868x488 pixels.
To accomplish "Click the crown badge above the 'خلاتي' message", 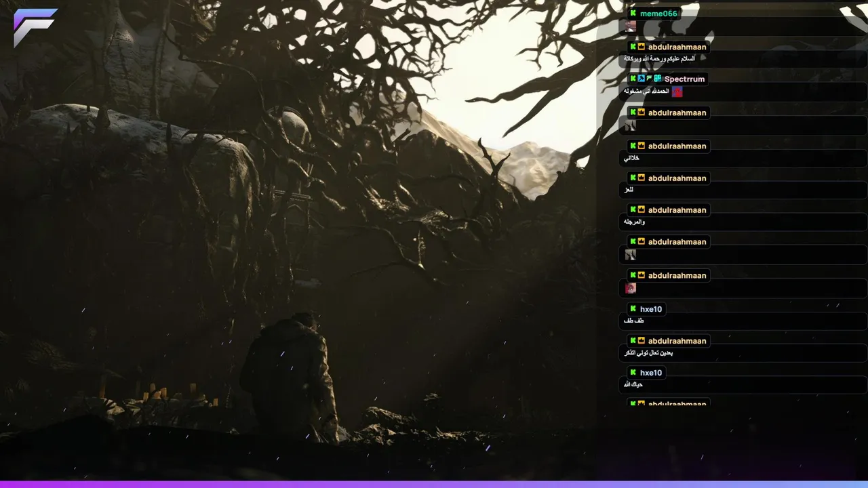I will click(x=641, y=146).
